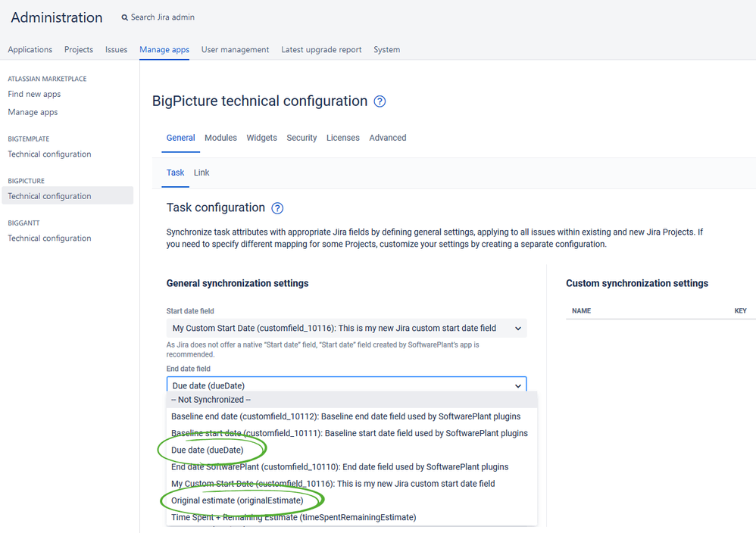The width and height of the screenshot is (756, 533).
Task: Expand the Start date field dropdown arrow
Action: (x=518, y=328)
